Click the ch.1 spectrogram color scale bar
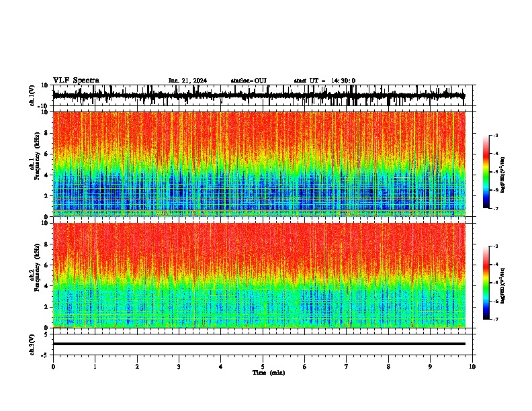Viewport: 532px width, 411px height. (486, 172)
